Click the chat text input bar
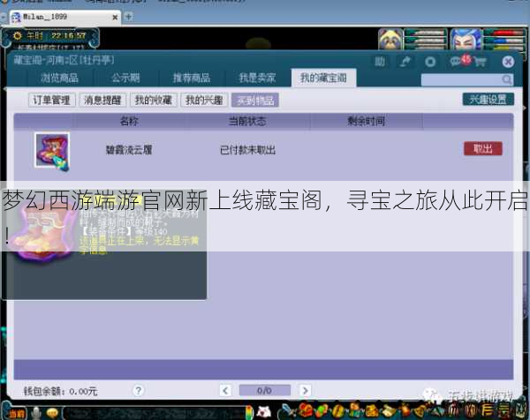The image size is (530, 420). click(154, 413)
